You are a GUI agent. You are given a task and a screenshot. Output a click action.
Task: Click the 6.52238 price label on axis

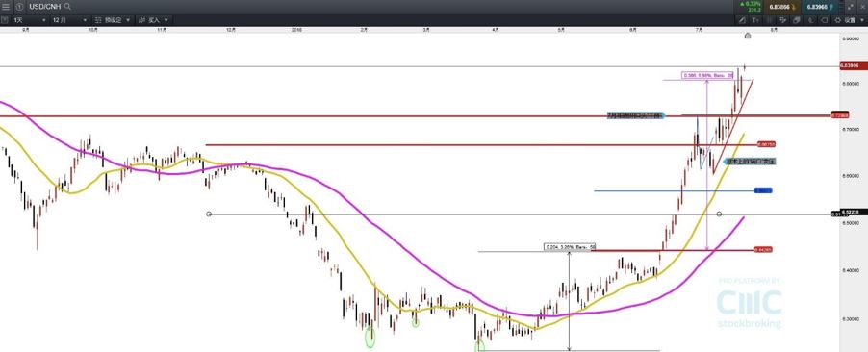(853, 212)
